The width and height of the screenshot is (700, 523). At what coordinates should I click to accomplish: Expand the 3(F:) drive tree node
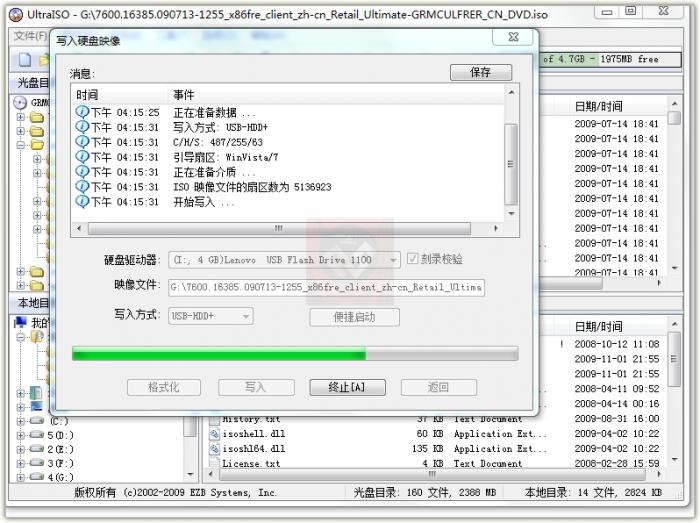point(21,463)
